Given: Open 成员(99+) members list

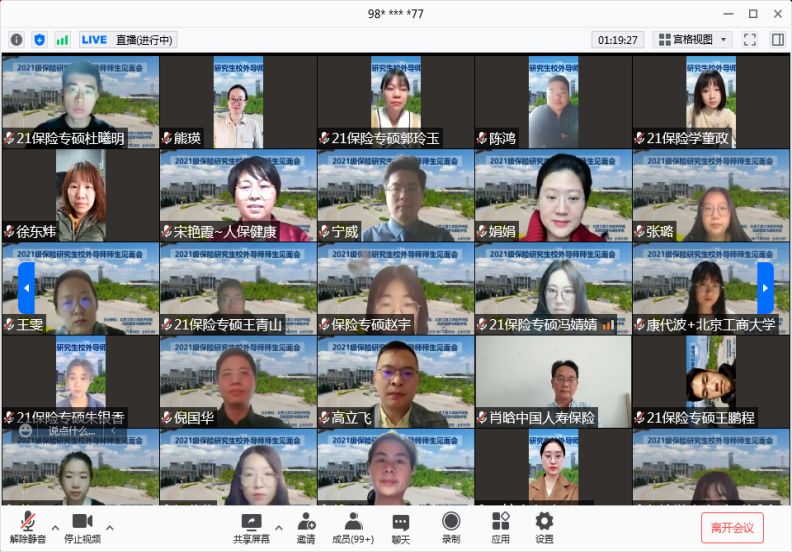Looking at the screenshot, I should tap(353, 527).
